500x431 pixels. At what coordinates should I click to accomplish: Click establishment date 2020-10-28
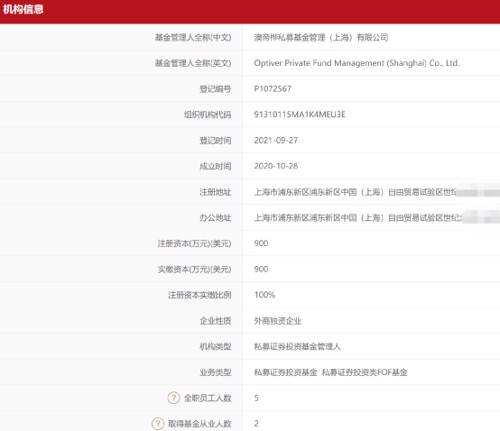[276, 166]
